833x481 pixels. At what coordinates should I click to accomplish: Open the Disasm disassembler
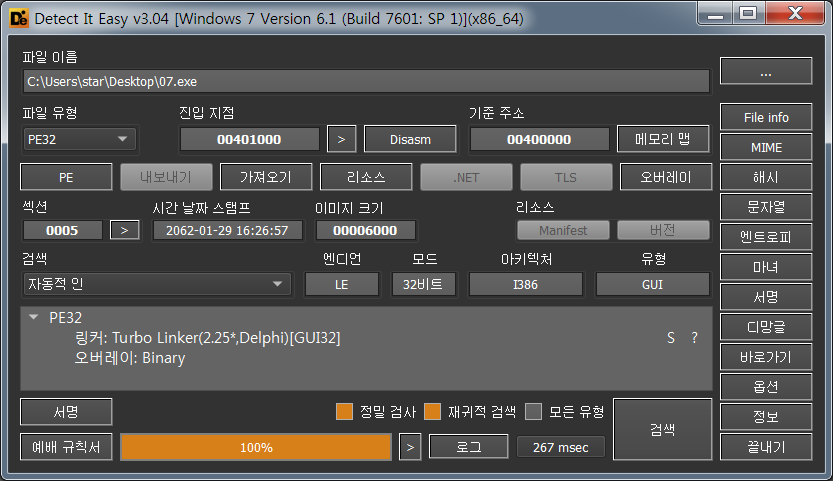(x=410, y=139)
